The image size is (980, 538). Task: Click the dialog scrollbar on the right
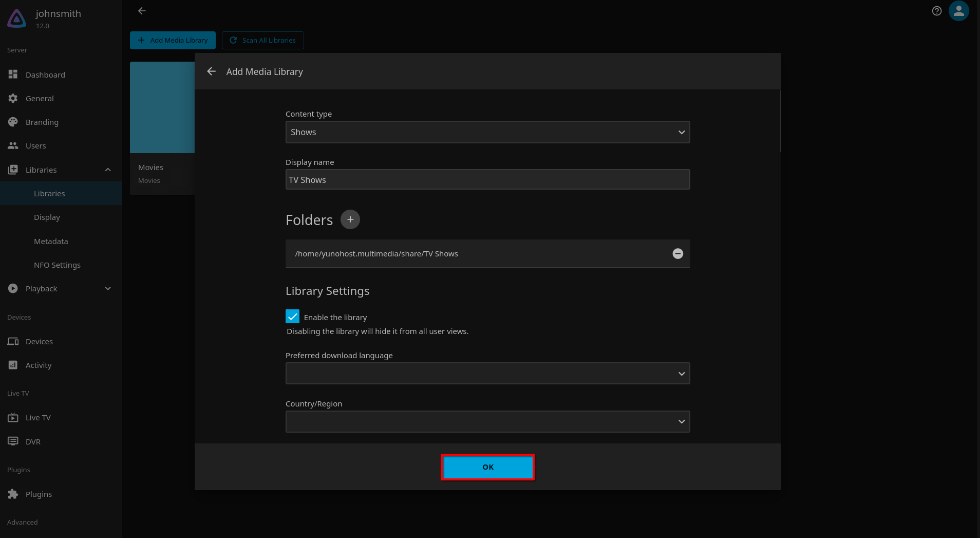point(780,121)
